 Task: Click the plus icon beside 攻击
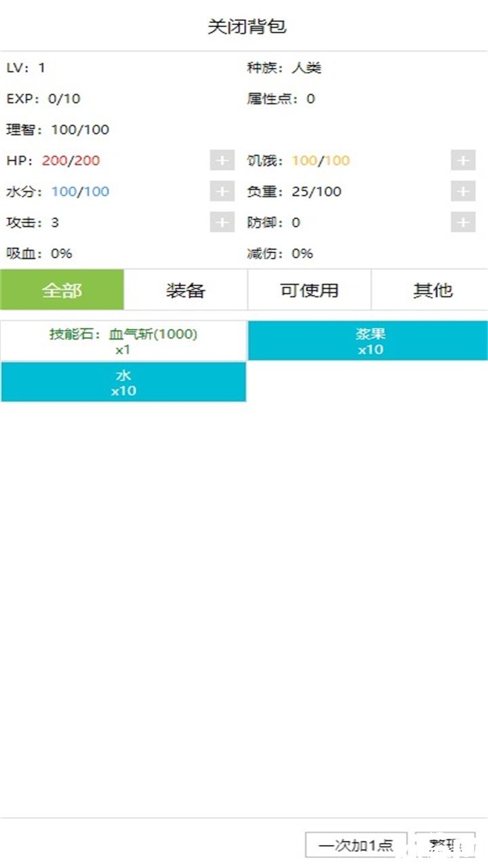pos(222,222)
